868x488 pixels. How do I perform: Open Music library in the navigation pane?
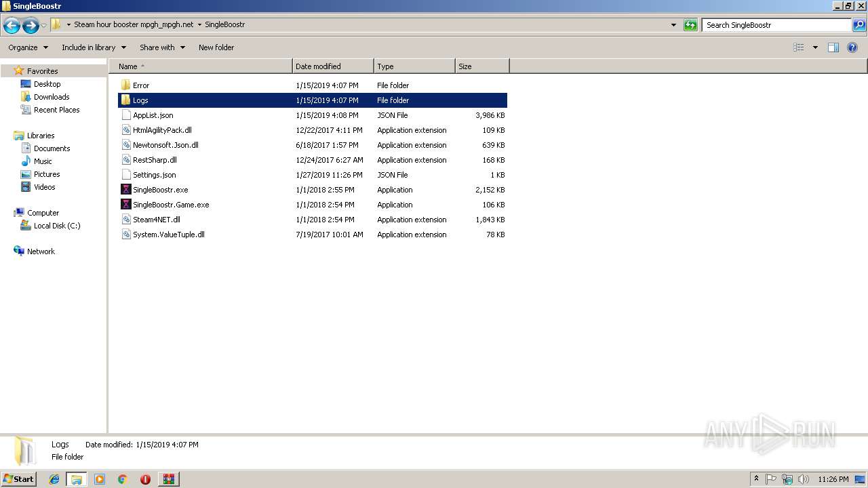tap(43, 161)
